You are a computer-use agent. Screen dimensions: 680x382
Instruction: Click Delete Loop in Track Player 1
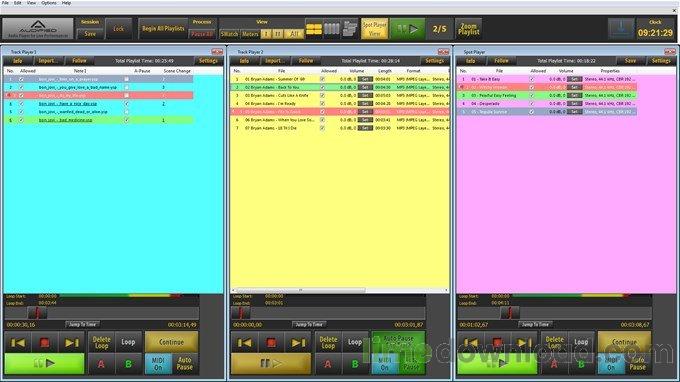(x=101, y=343)
